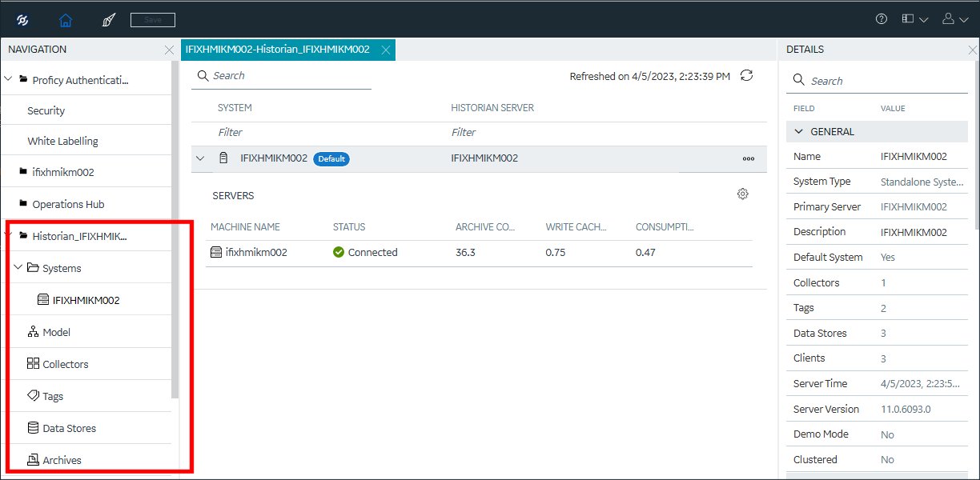Click the ifixhmikm002 machine icon
Viewport: 980px width, 480px height.
[216, 252]
